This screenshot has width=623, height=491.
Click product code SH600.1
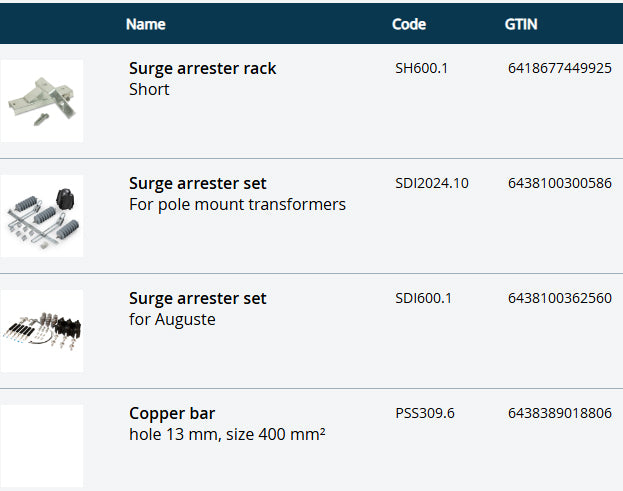pyautogui.click(x=423, y=68)
